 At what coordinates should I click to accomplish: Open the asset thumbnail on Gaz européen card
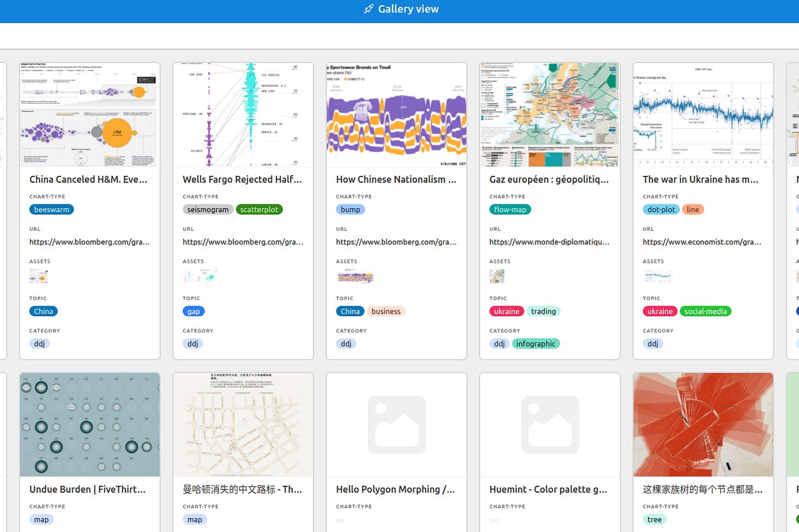(x=497, y=276)
